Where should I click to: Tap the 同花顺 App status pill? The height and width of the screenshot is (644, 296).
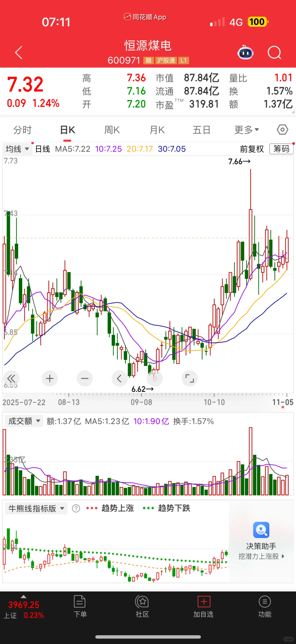[145, 17]
